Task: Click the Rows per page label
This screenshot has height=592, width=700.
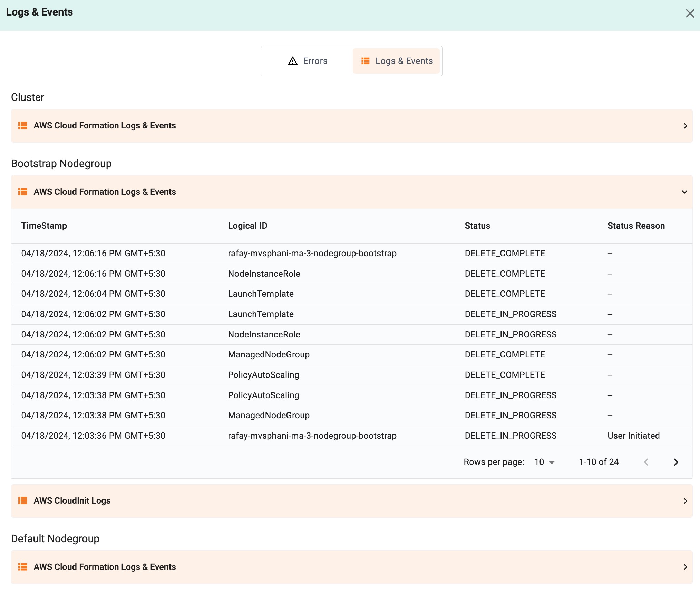Action: 494,462
